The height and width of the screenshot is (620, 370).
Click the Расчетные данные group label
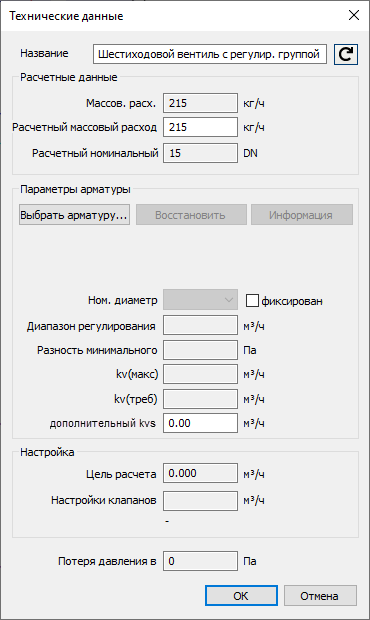click(x=69, y=77)
